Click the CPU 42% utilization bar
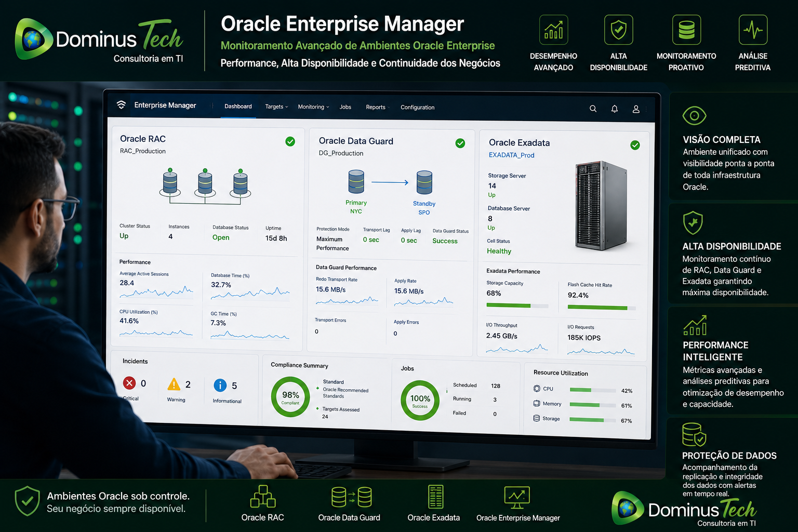 coord(593,390)
